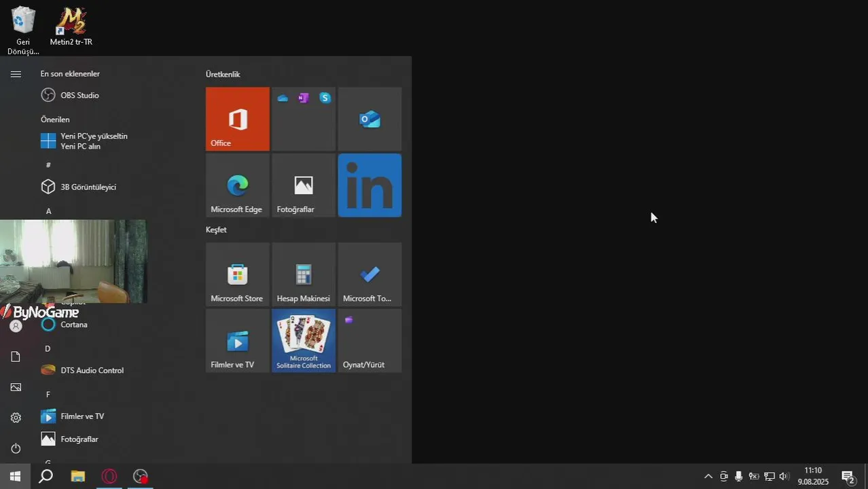Click the En son eklenenler heading
868x489 pixels.
[x=70, y=73]
